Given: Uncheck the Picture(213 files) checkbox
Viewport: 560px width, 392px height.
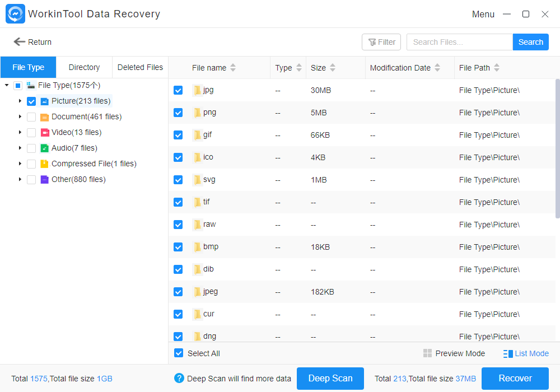Looking at the screenshot, I should [x=31, y=101].
